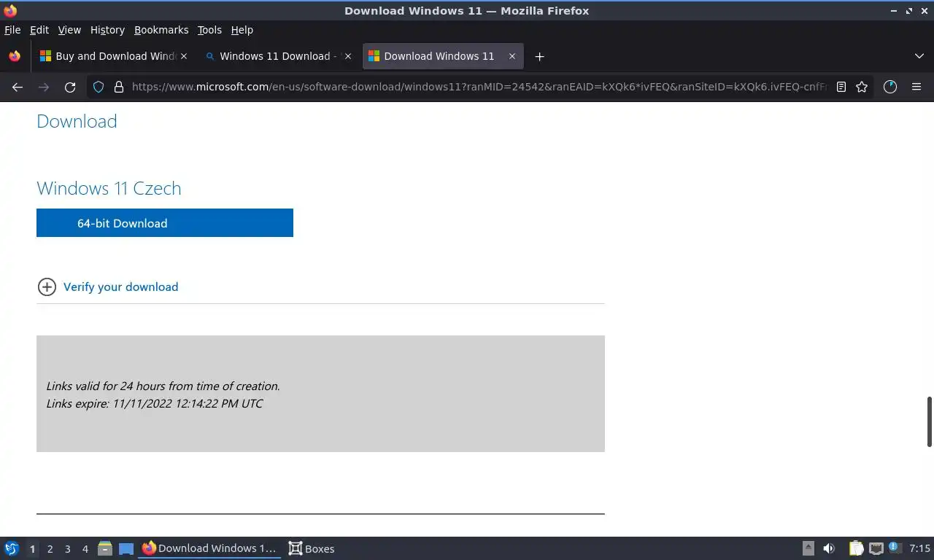Reload the current page
This screenshot has width=934, height=560.
[70, 87]
